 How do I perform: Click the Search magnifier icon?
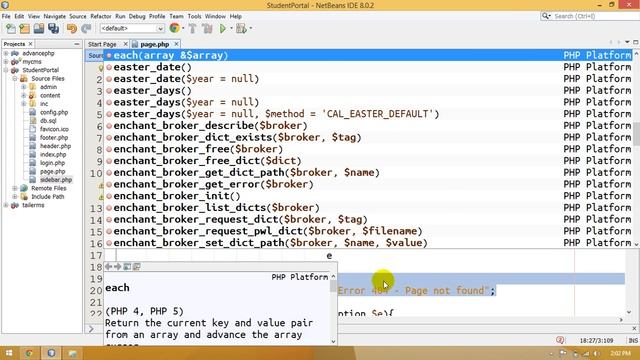(x=546, y=16)
